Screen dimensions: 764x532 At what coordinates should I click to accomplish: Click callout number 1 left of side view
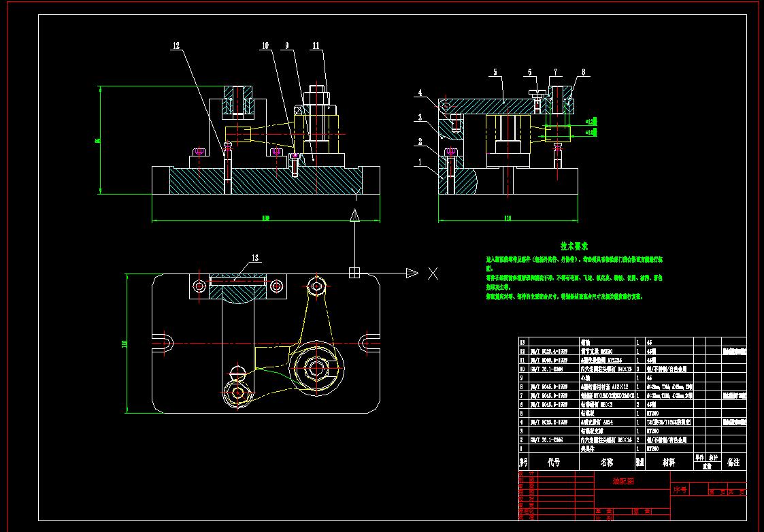(x=420, y=163)
